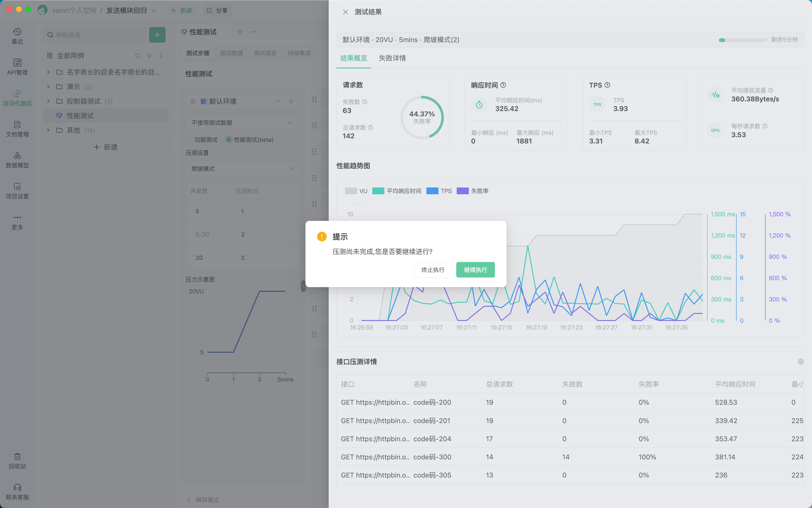Toggle TPS series in chart legend
This screenshot has width=812, height=508.
pyautogui.click(x=439, y=191)
